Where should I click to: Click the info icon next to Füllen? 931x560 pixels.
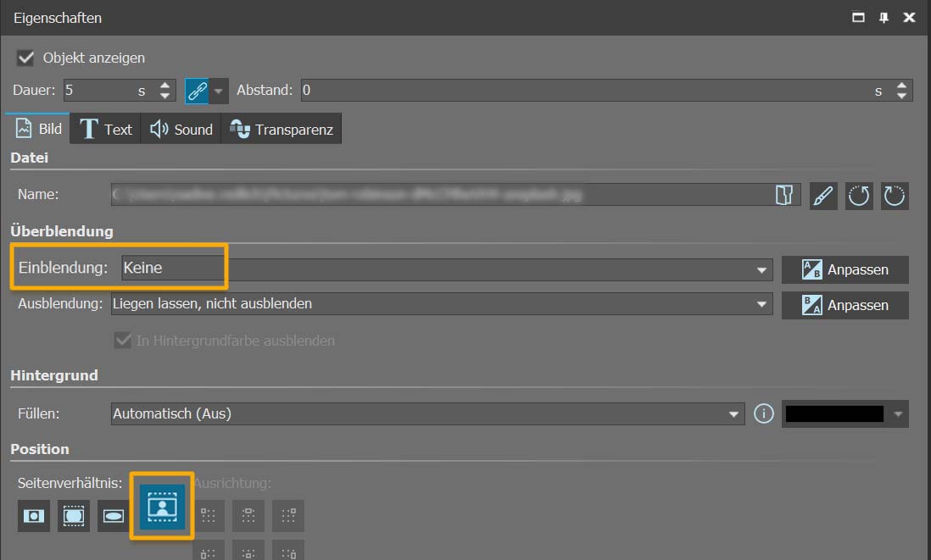pos(763,414)
